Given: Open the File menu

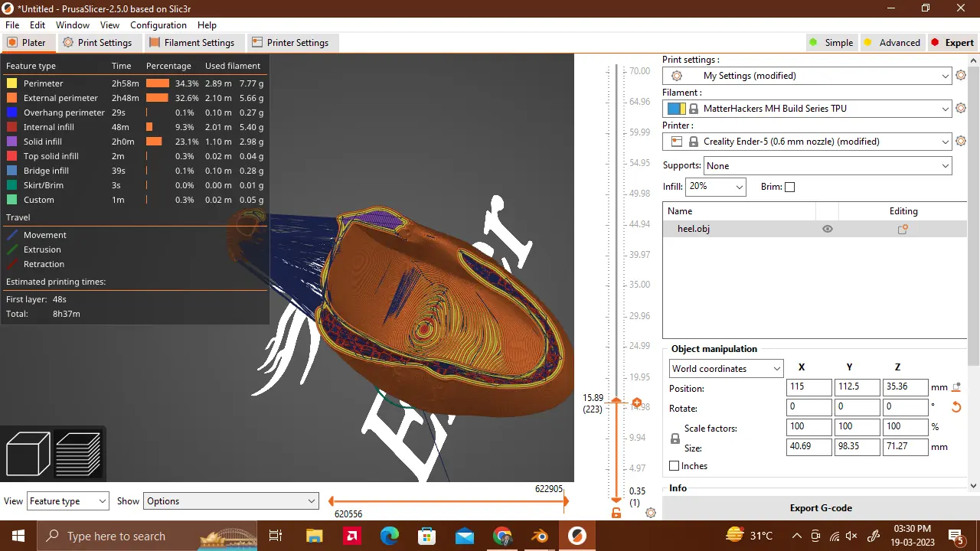Looking at the screenshot, I should click(x=12, y=25).
